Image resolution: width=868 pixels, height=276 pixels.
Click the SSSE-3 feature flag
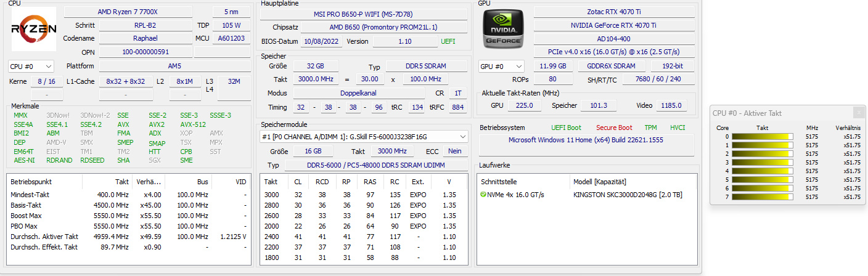[x=220, y=115]
